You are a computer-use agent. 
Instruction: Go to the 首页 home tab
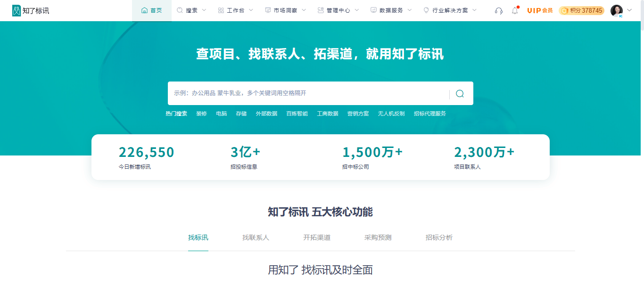point(152,10)
